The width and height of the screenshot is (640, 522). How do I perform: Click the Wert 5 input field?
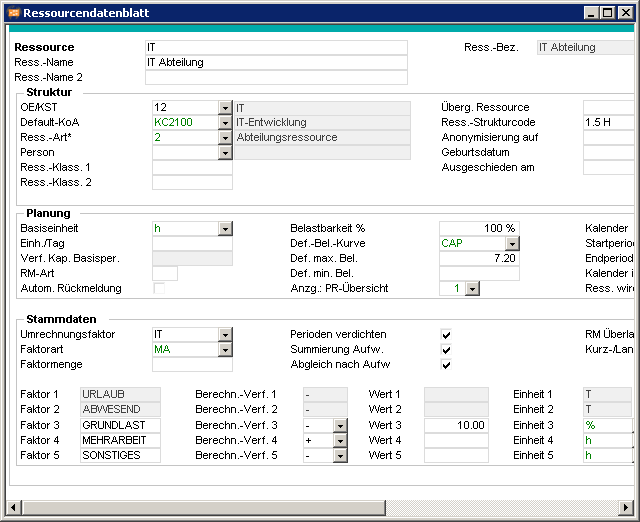[x=456, y=455]
